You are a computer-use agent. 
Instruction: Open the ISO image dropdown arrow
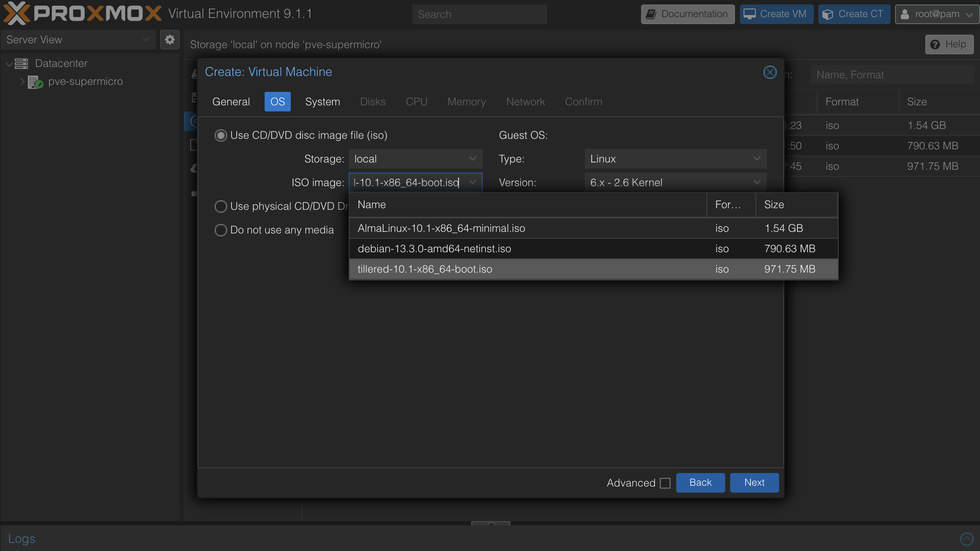[x=473, y=182]
